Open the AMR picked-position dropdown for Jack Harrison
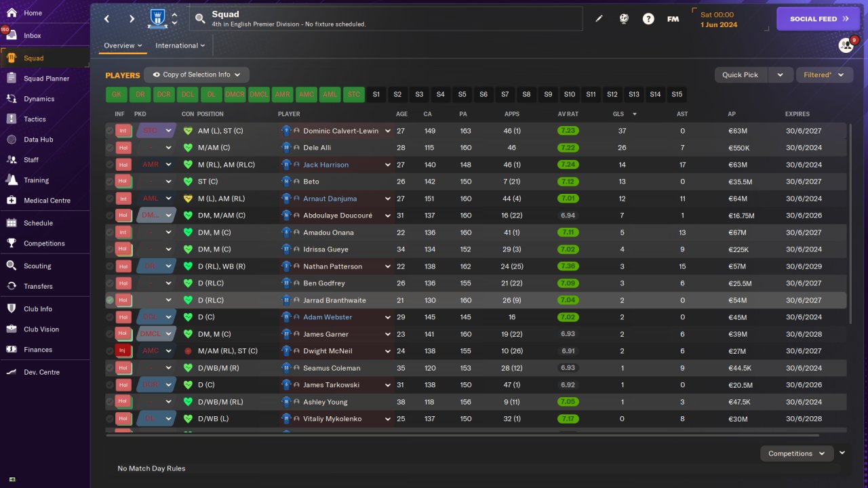Screen dimensions: 868x488 [156, 165]
